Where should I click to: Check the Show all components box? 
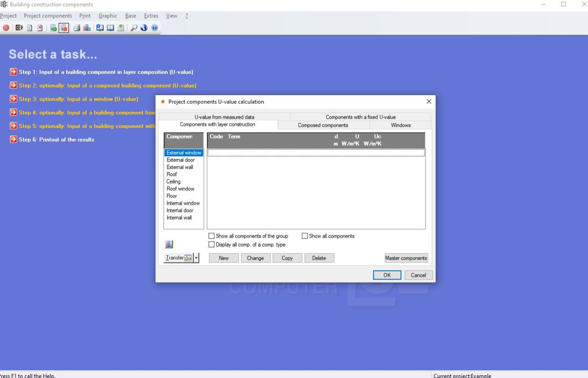[305, 236]
